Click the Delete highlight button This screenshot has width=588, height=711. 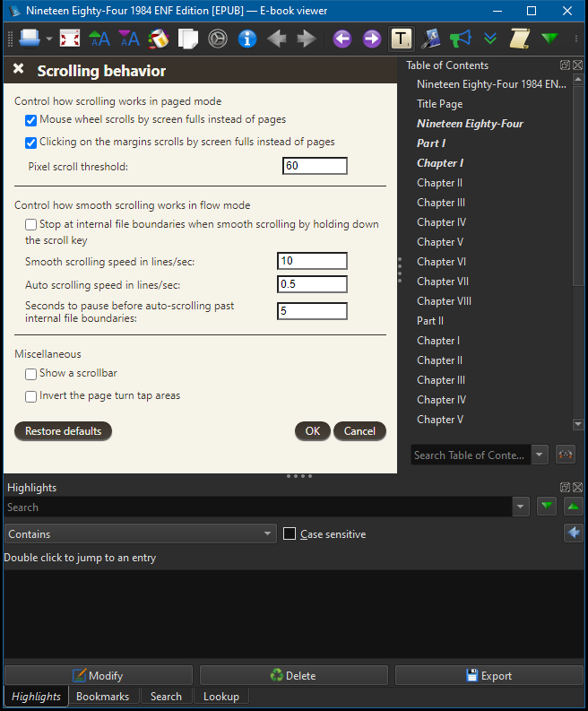pyautogui.click(x=294, y=676)
